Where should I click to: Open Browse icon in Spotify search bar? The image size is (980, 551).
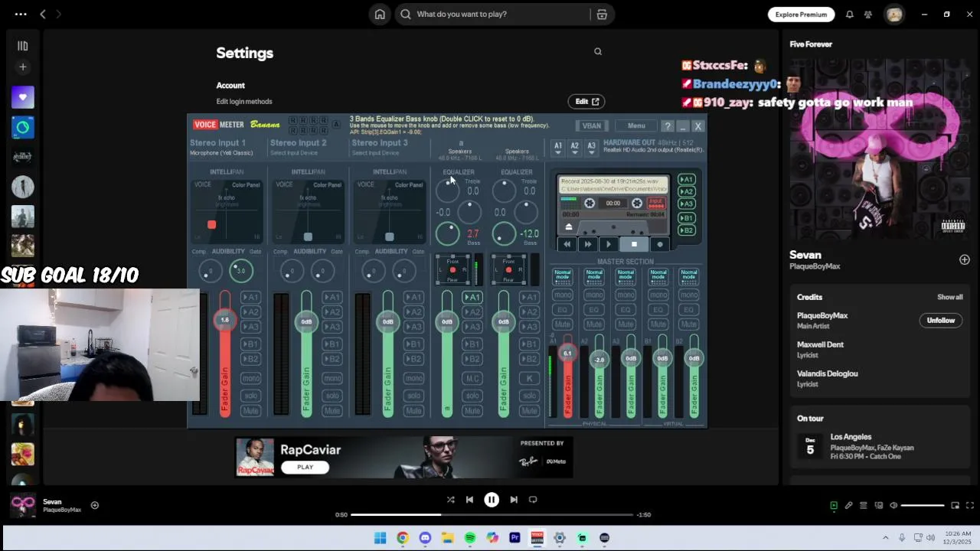point(602,14)
